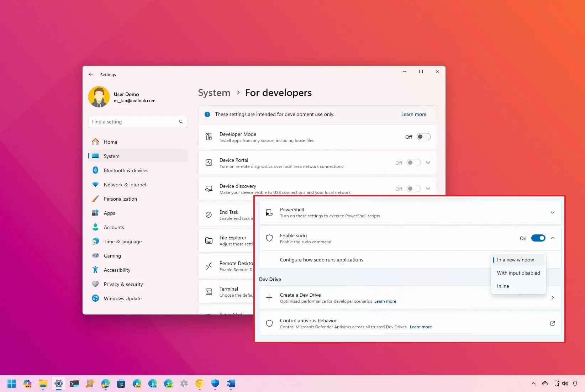Enable the Device Portal switch
Viewport: 585px width, 392px height.
tap(413, 163)
